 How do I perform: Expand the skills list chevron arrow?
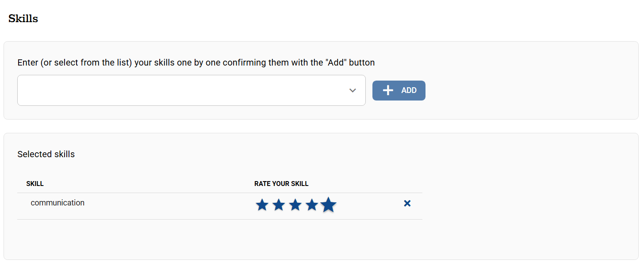coord(353,90)
